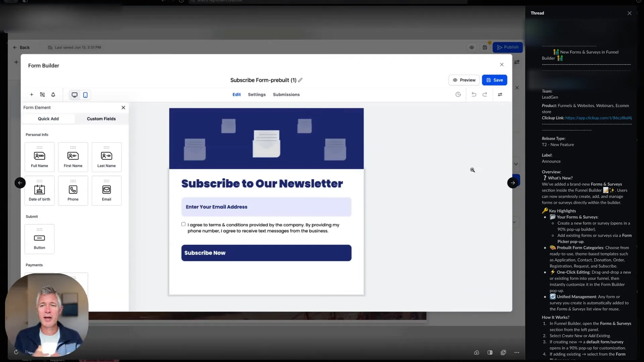Switch to mobile view icon
This screenshot has height=362, width=644.
tap(85, 95)
